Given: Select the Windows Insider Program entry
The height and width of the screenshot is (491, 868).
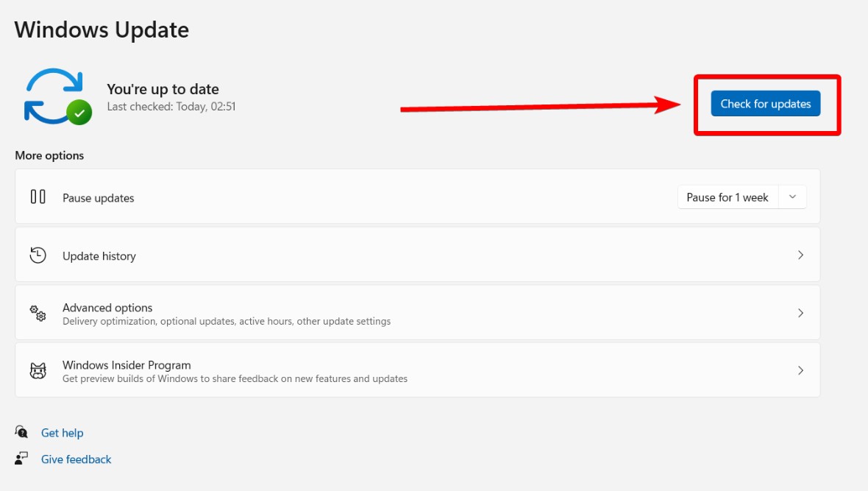Looking at the screenshot, I should [127, 365].
